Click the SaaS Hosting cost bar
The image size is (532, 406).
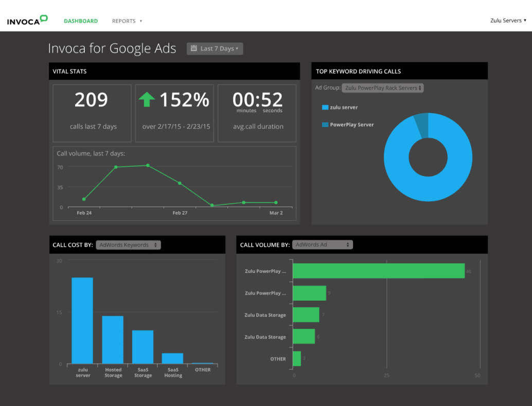pos(172,359)
